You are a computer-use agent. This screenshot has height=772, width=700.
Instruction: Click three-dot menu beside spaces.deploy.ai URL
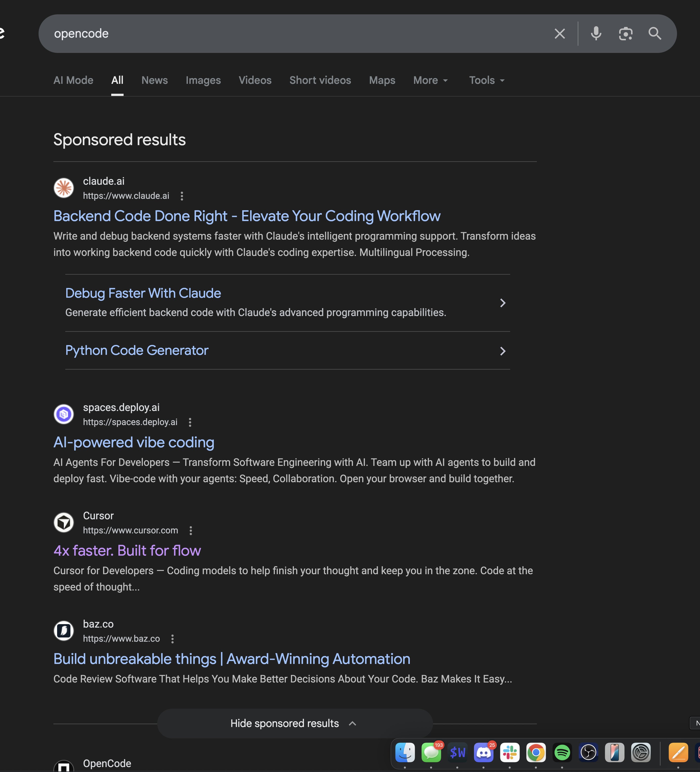[x=190, y=422]
